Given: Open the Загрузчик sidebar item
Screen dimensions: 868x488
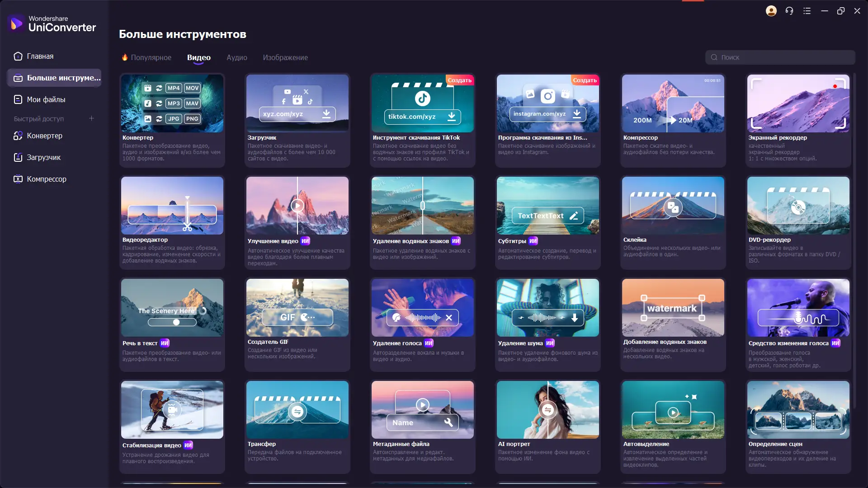Looking at the screenshot, I should tap(43, 157).
